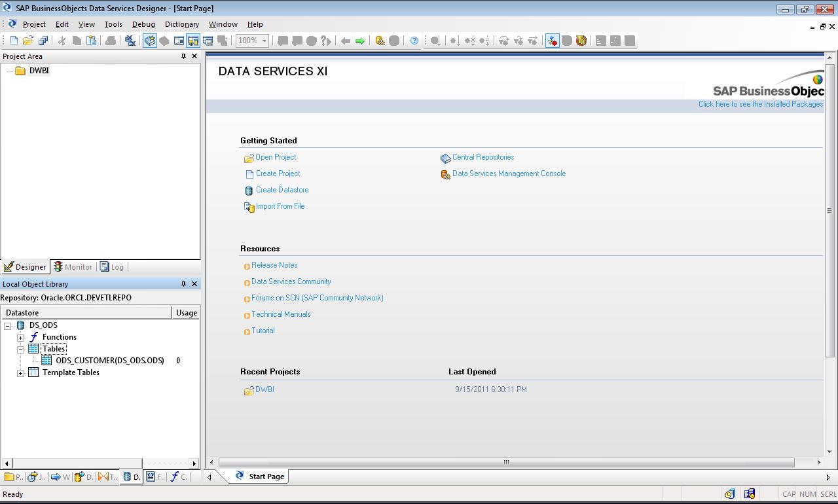The height and width of the screenshot is (504, 838).
Task: Click the Cut scissors toolbar icon
Action: point(62,41)
